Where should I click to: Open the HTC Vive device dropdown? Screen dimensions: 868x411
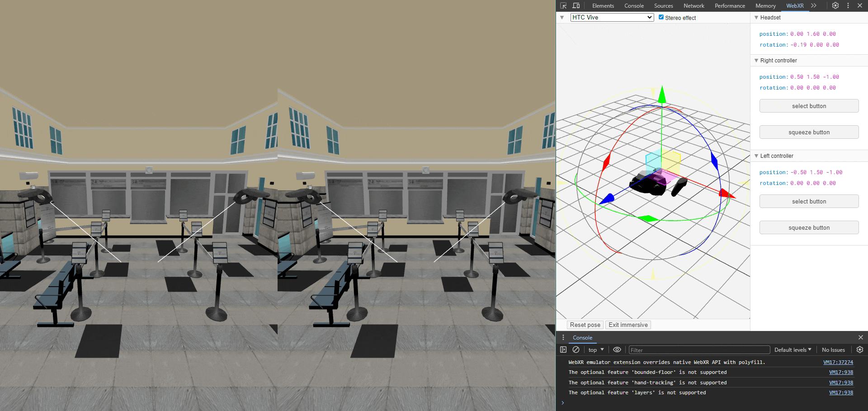pos(612,17)
